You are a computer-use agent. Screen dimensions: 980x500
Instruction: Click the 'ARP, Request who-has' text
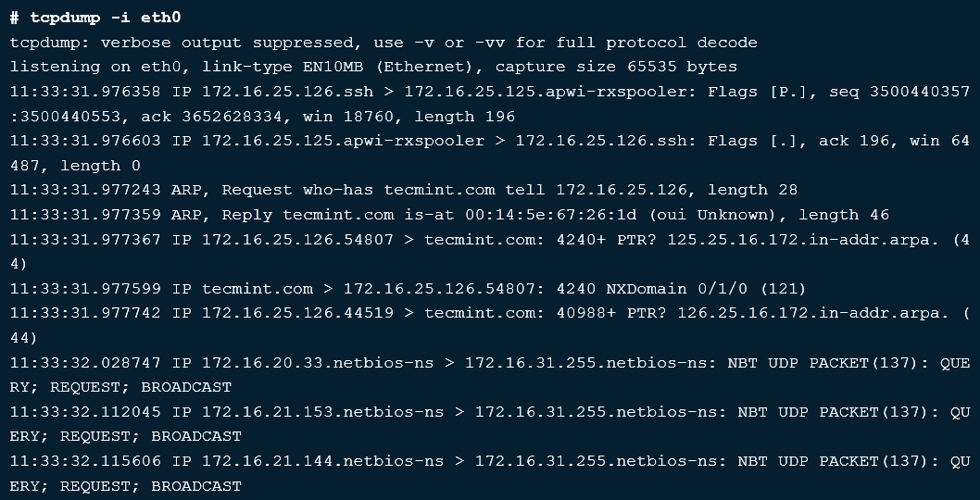(x=272, y=190)
